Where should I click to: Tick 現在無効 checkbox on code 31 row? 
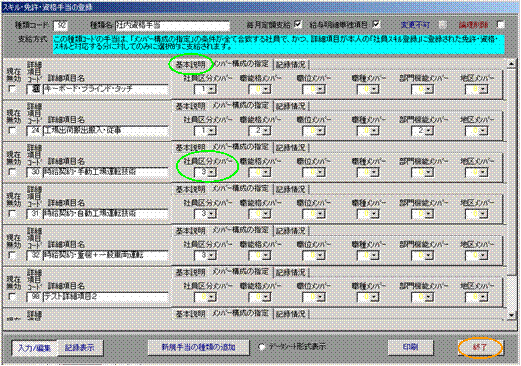tap(12, 214)
